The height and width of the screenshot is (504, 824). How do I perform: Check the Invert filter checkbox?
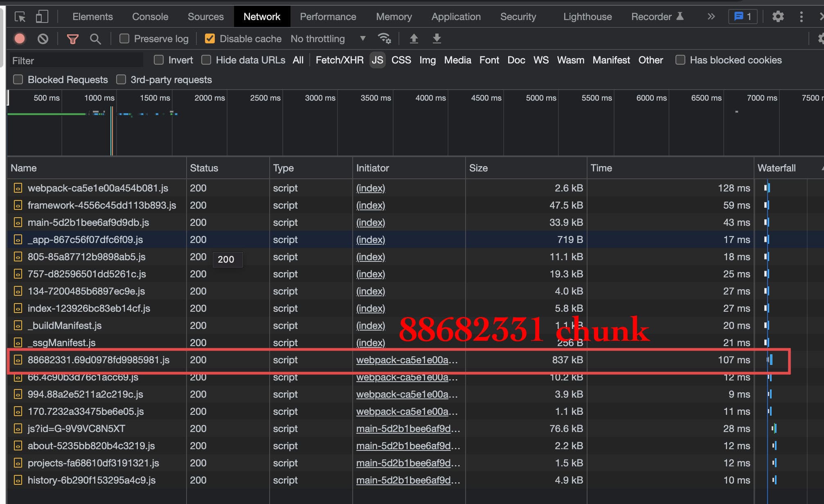pyautogui.click(x=159, y=60)
